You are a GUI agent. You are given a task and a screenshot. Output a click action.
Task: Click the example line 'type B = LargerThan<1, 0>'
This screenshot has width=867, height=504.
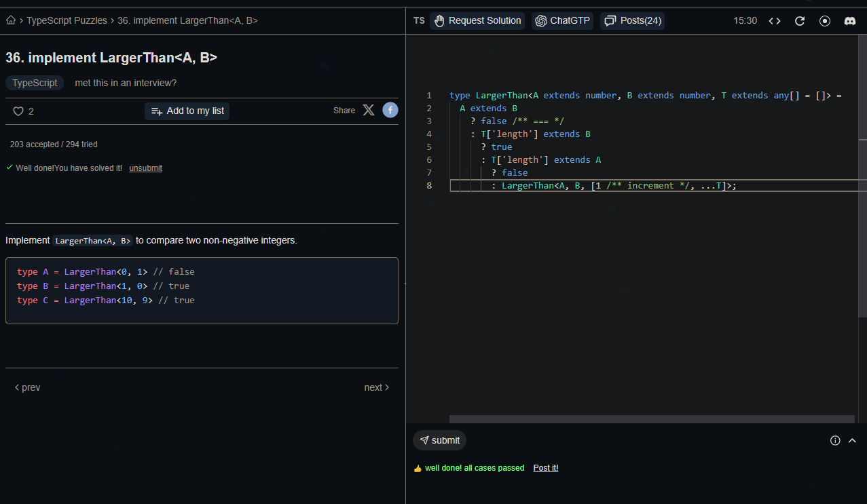(x=82, y=286)
